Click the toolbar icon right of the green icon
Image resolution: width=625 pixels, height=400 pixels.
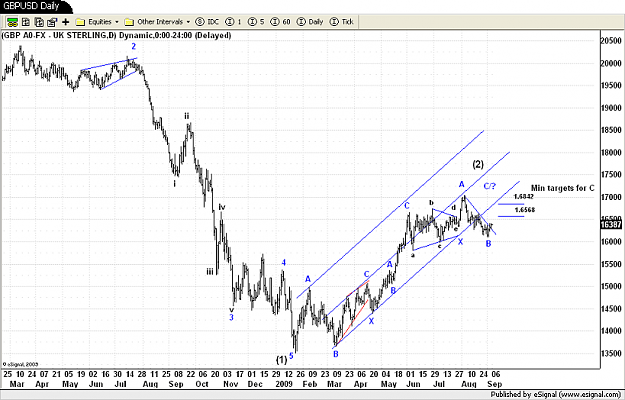[26, 22]
